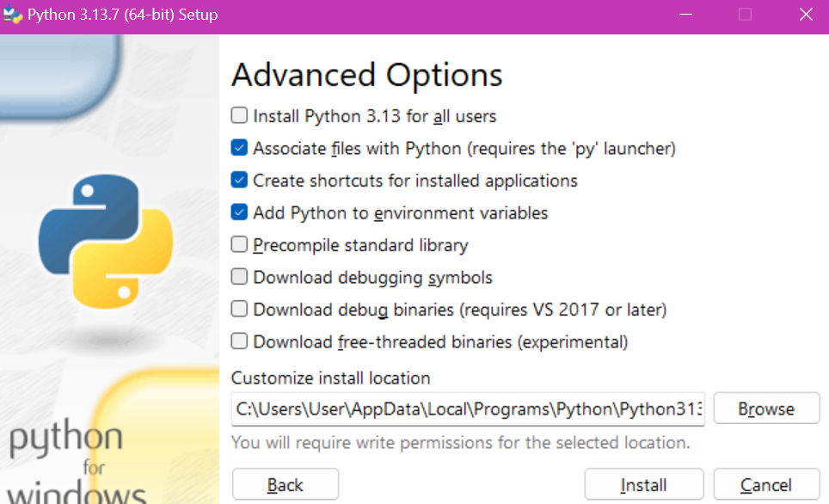
Task: Click the 'Customize install location' label
Action: coord(330,378)
